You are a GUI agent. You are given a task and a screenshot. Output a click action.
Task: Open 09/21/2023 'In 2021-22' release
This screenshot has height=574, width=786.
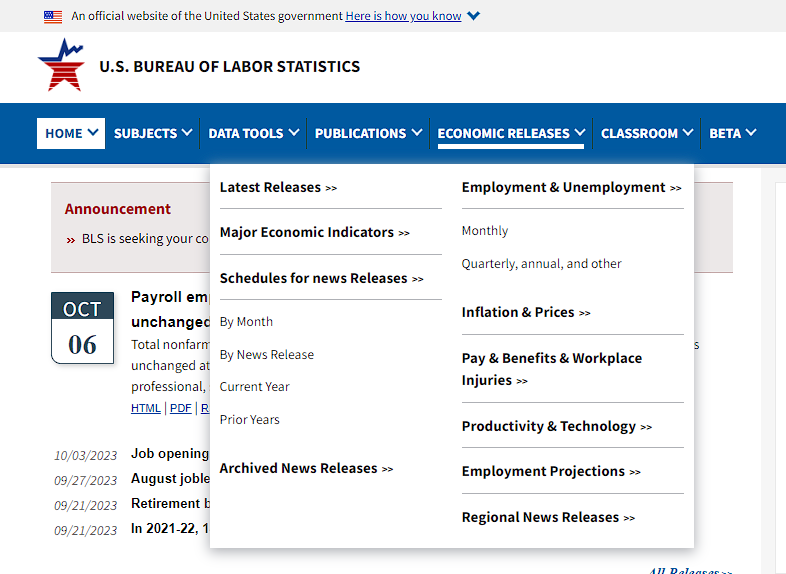[x=170, y=528]
